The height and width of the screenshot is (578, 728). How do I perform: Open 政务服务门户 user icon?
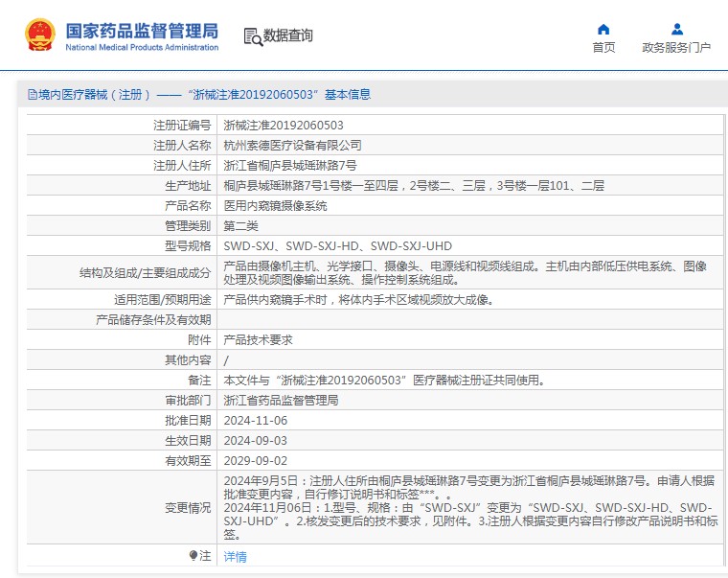coord(677,30)
